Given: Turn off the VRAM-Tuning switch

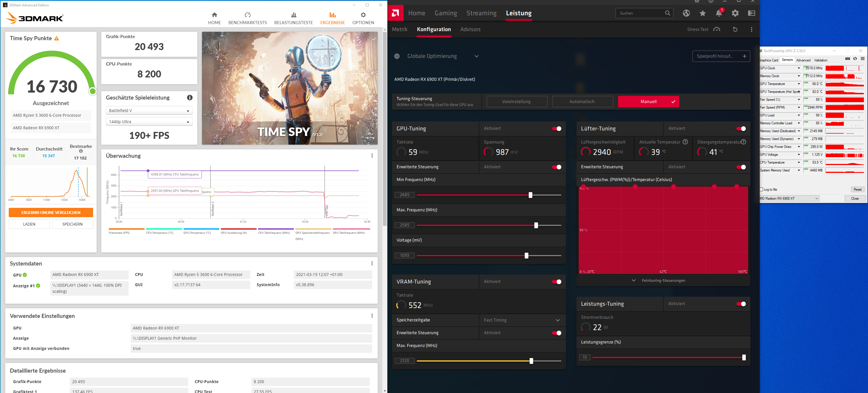Looking at the screenshot, I should [556, 282].
